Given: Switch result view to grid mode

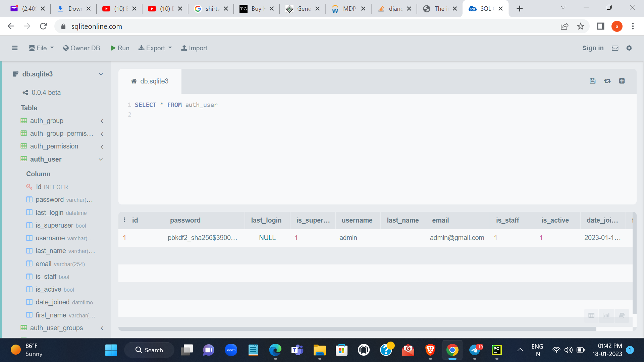Looking at the screenshot, I should point(591,315).
